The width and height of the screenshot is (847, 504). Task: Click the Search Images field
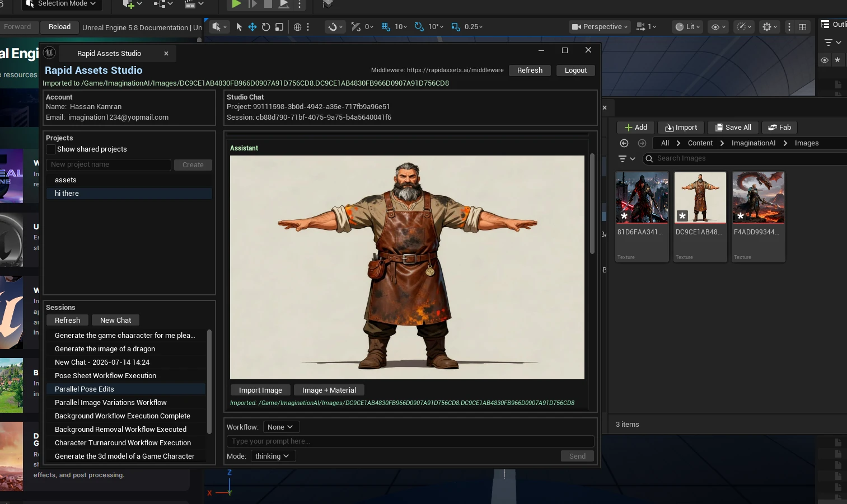pos(745,159)
